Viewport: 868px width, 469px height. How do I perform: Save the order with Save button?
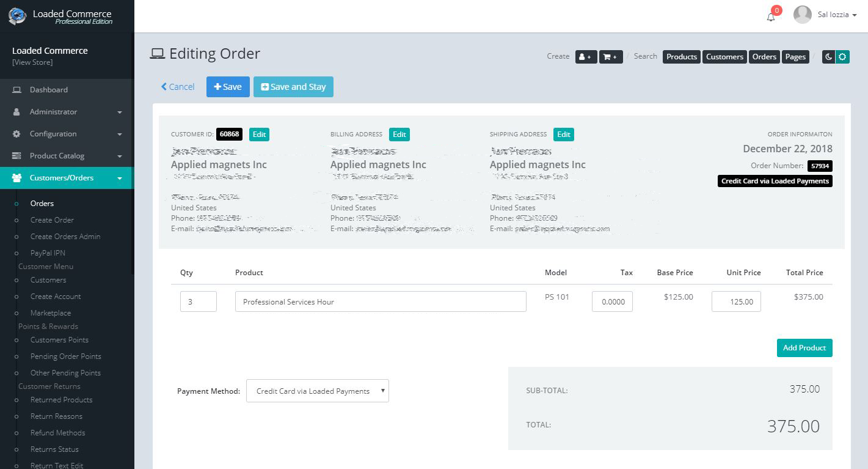[227, 86]
